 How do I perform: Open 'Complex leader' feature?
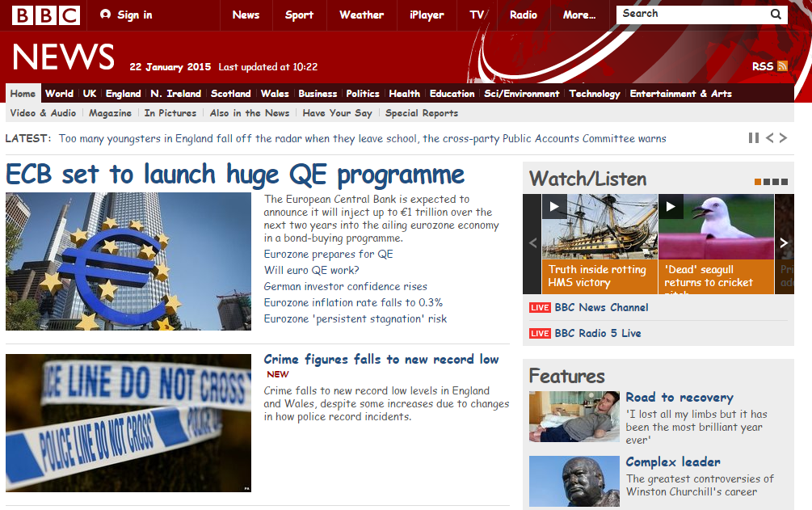click(x=673, y=462)
